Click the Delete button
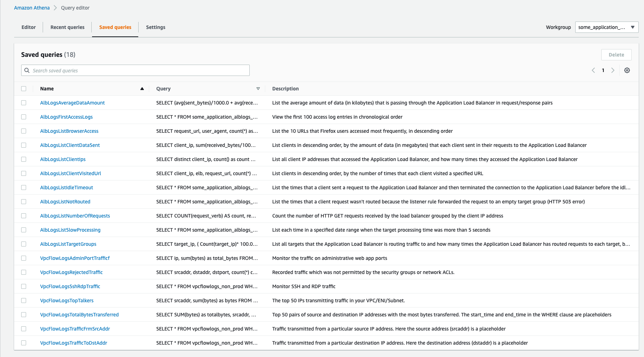 616,55
